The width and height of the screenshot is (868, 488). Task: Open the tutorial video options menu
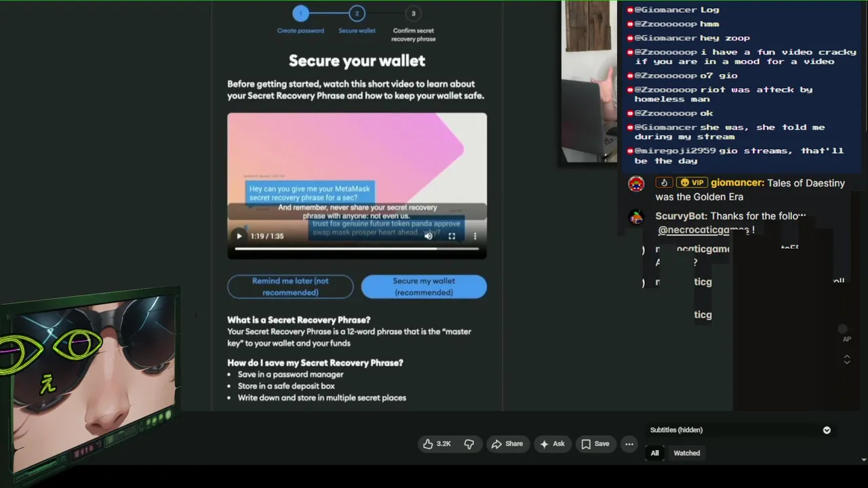pyautogui.click(x=475, y=236)
